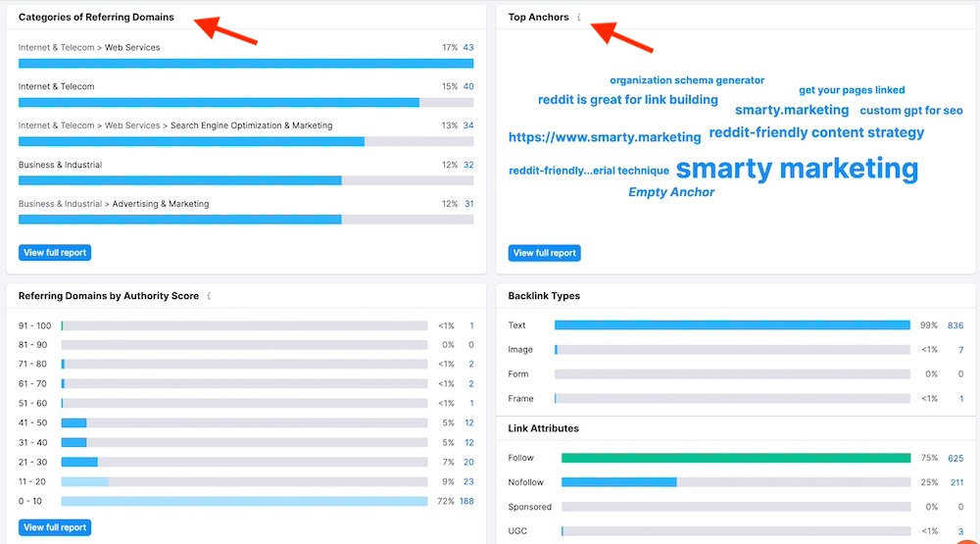Open 'custom gpt for seo' anchor
This screenshot has height=544, width=980.
(911, 111)
